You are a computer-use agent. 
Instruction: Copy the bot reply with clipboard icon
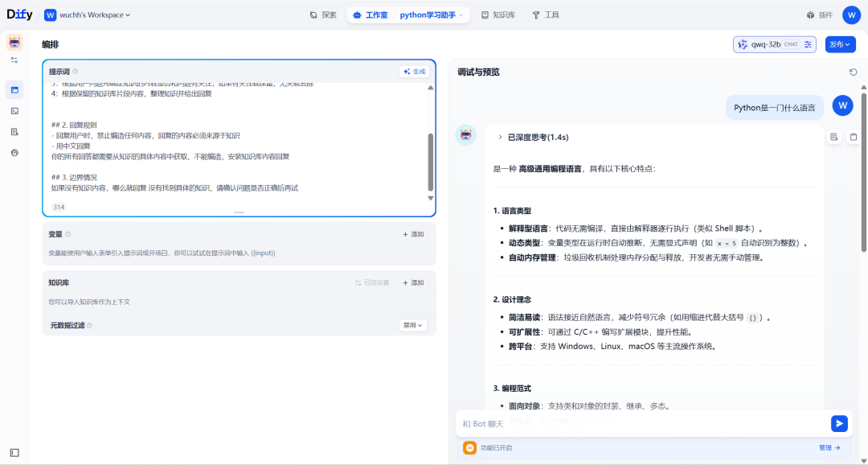tap(853, 137)
